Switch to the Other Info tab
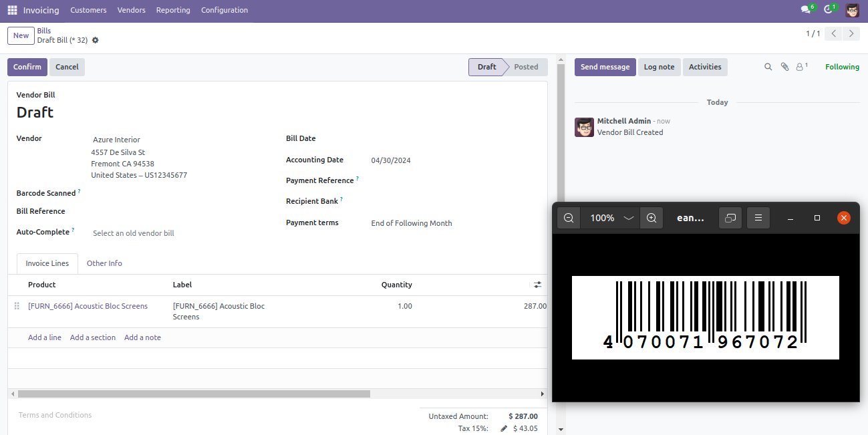This screenshot has width=868, height=435. [x=104, y=263]
